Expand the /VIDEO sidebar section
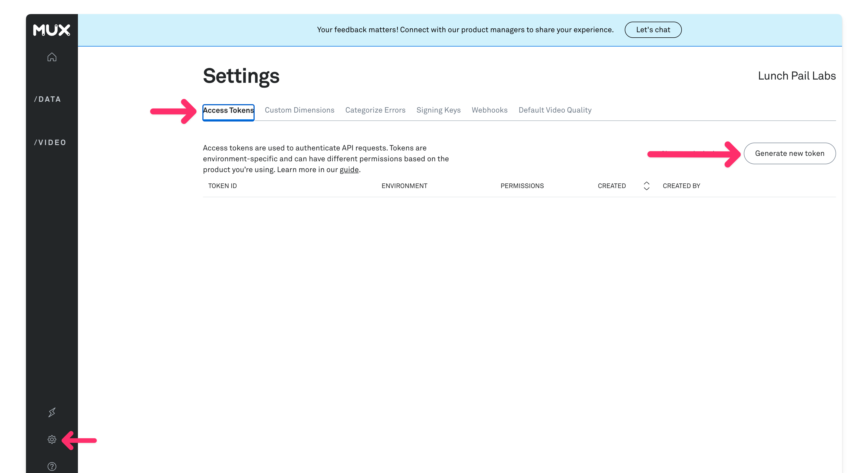Viewport: 868px width, 473px height. pos(50,143)
